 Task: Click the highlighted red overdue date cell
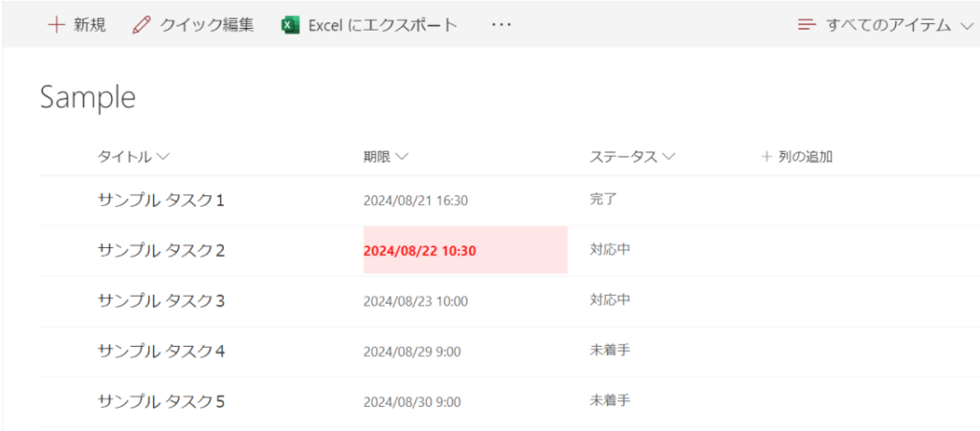[465, 251]
